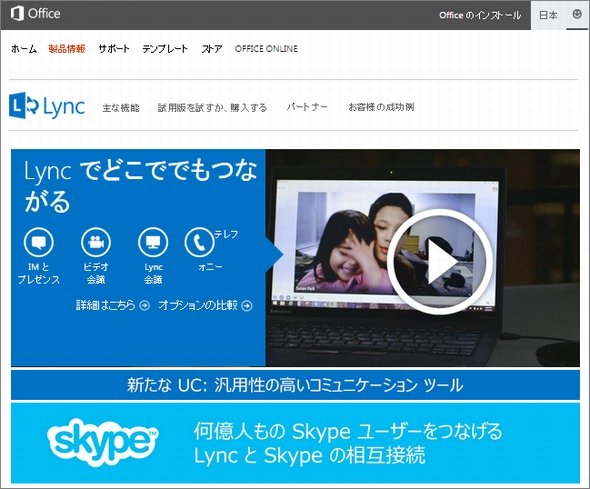Click arrow icon next to 詳細はこちら

coord(144,305)
